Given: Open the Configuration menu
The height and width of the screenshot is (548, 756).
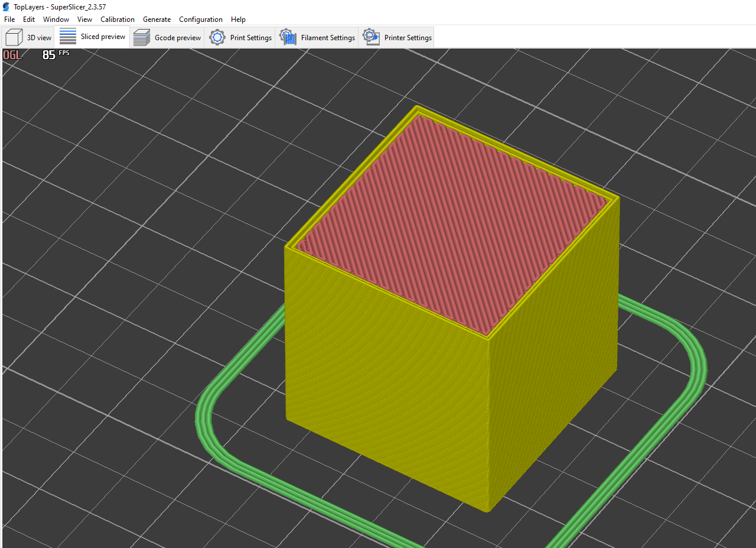Looking at the screenshot, I should point(201,20).
